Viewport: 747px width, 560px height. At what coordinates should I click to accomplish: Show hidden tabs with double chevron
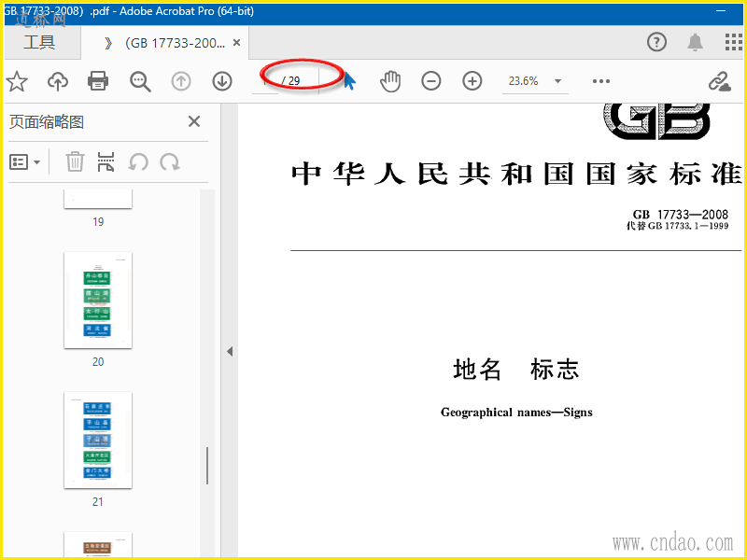(108, 43)
